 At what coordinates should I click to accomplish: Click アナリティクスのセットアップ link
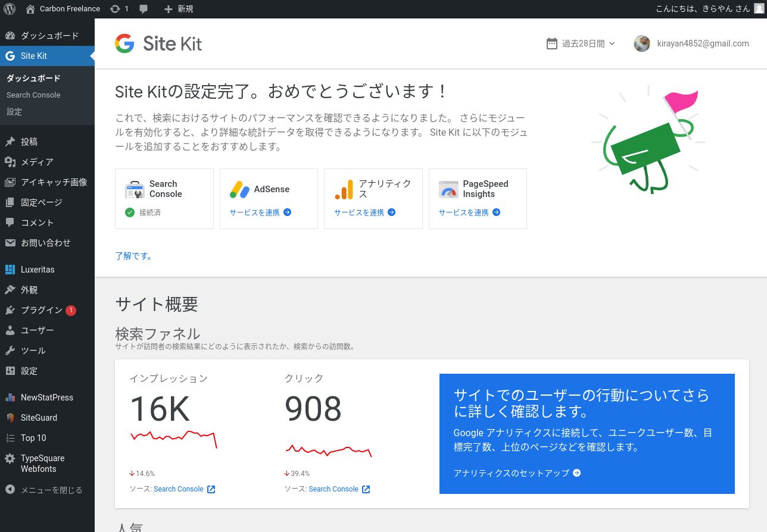[x=517, y=473]
